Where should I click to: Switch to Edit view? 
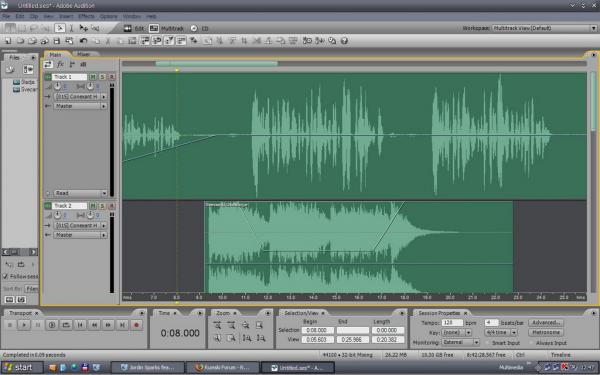(x=134, y=28)
